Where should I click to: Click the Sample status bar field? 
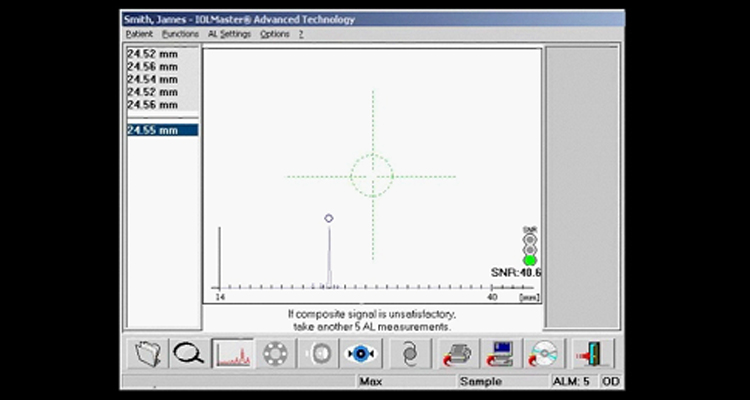(504, 381)
